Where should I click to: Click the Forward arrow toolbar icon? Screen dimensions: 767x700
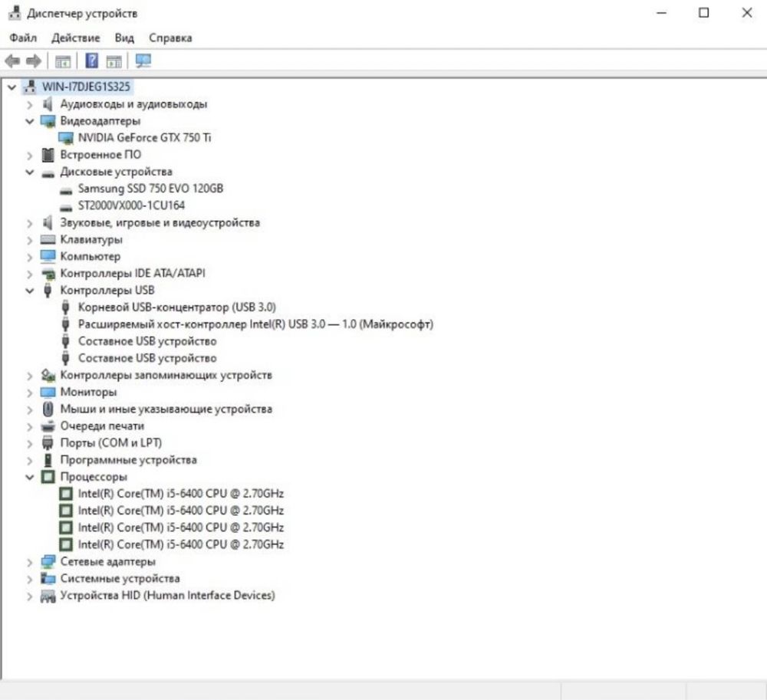pos(34,61)
